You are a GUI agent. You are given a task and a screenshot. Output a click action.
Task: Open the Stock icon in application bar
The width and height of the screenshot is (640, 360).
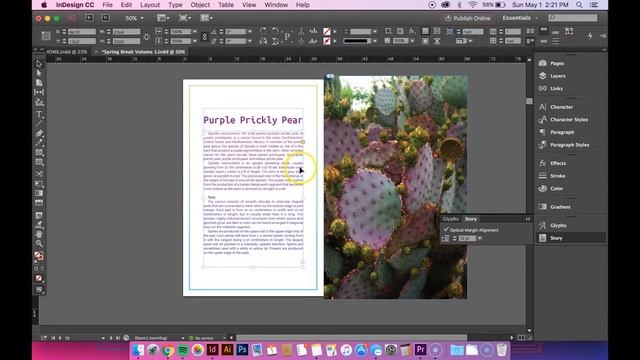[105, 18]
